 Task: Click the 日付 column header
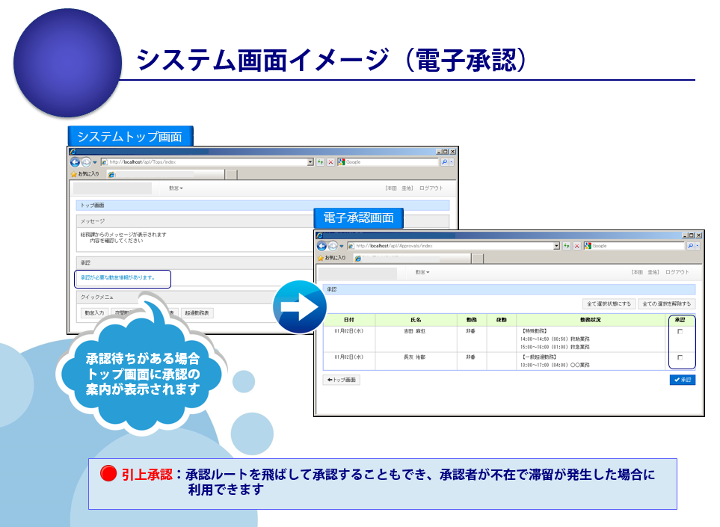[x=349, y=320]
